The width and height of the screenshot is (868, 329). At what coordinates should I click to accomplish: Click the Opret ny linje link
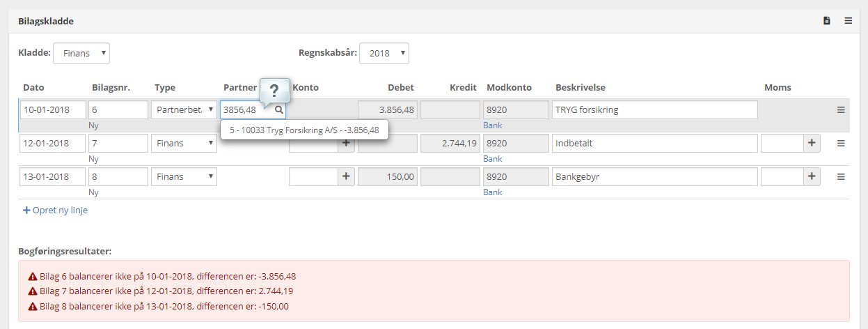(56, 210)
